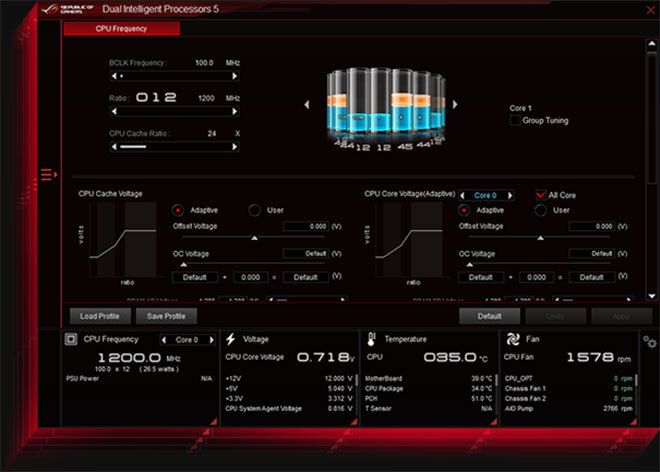This screenshot has height=472, width=660.
Task: Click the Fan panel fan icon
Action: click(x=513, y=339)
